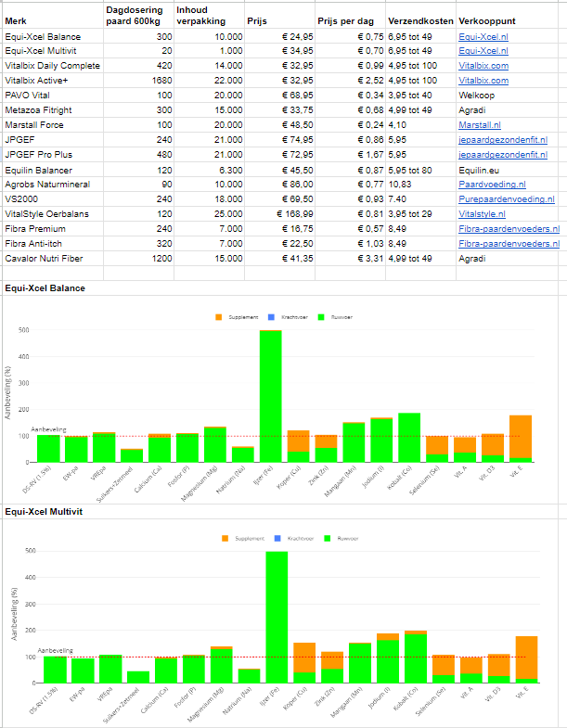Select the Marstall Force cell

(x=53, y=125)
